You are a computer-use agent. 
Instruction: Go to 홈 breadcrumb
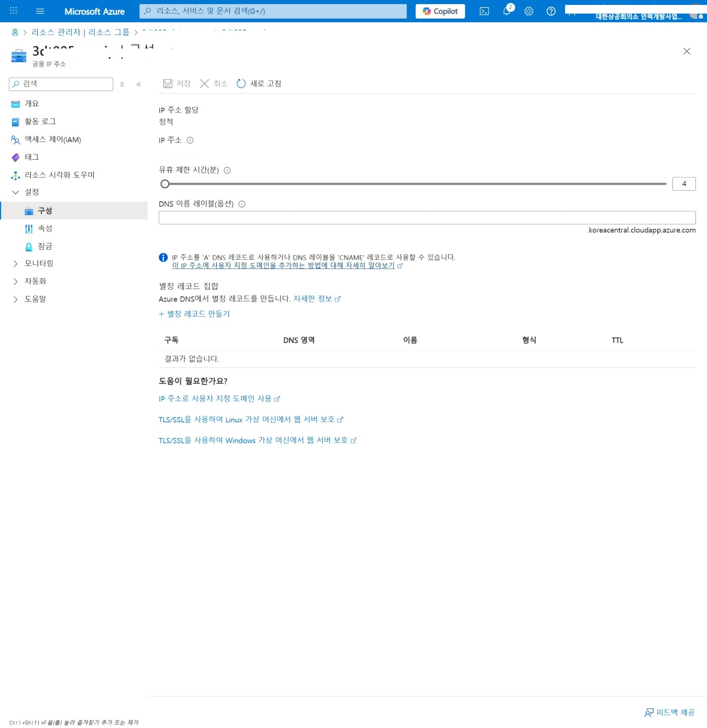(x=15, y=32)
